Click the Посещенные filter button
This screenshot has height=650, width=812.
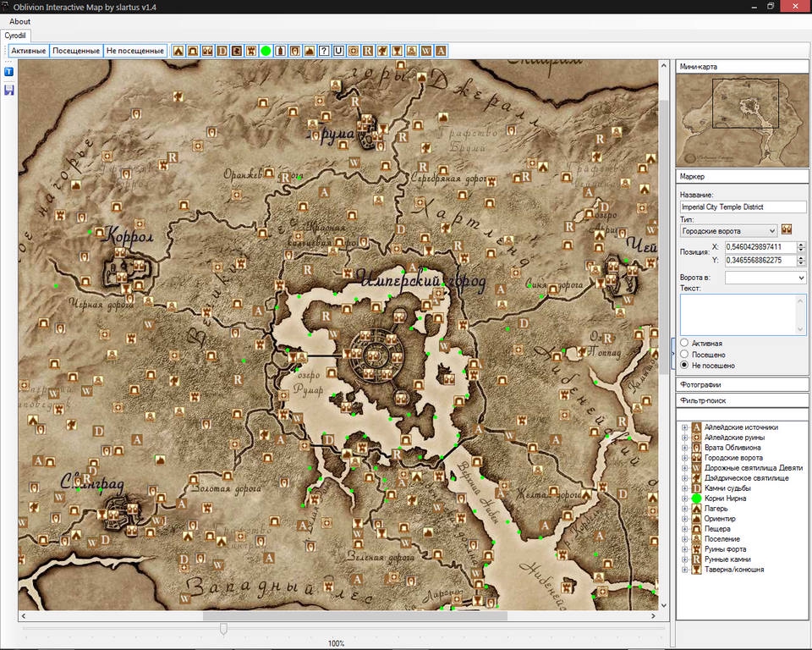[76, 51]
